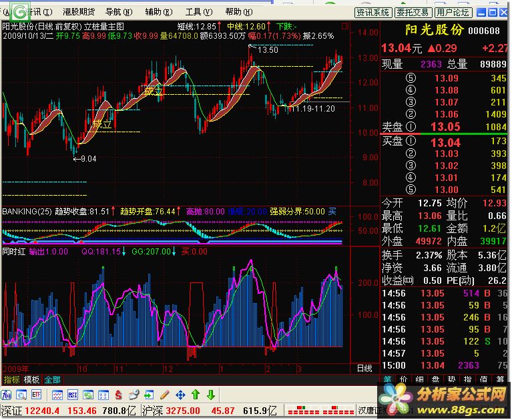Click the 委托交易 button
The width and height of the screenshot is (512, 420).
pos(413,13)
